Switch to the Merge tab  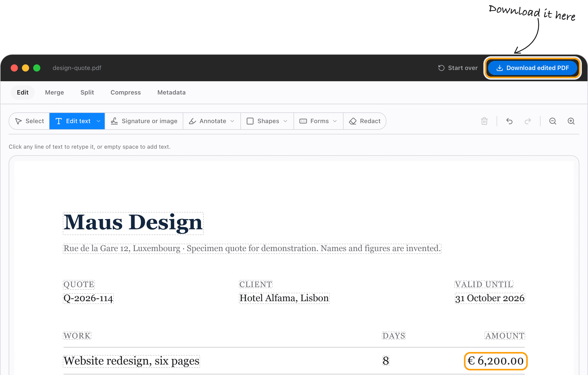[x=54, y=92]
